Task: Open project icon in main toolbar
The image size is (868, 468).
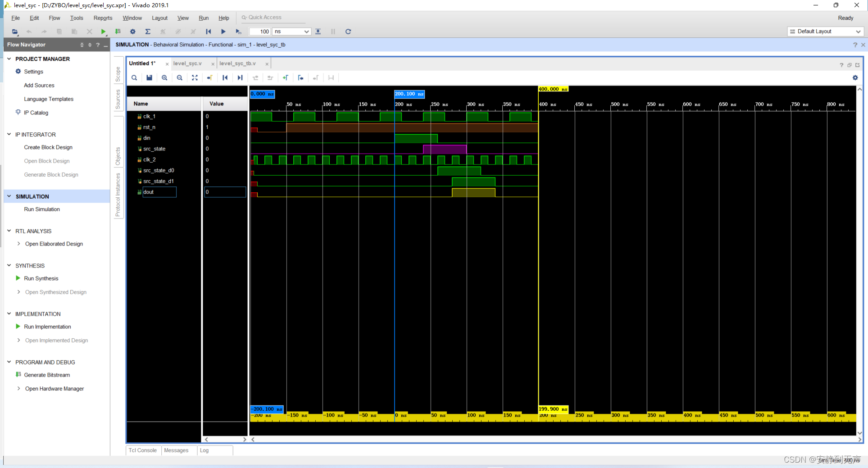Action: 15,32
